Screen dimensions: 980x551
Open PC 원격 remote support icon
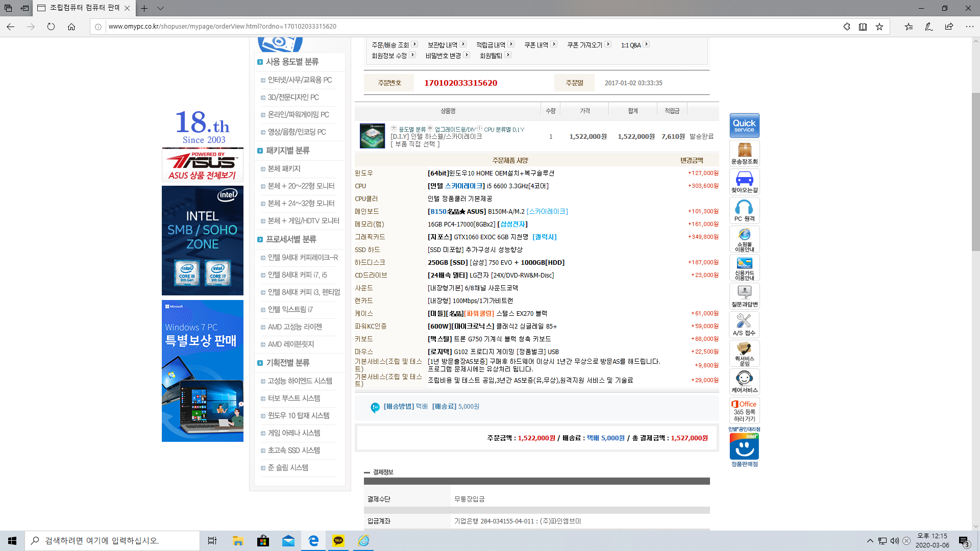click(x=744, y=210)
